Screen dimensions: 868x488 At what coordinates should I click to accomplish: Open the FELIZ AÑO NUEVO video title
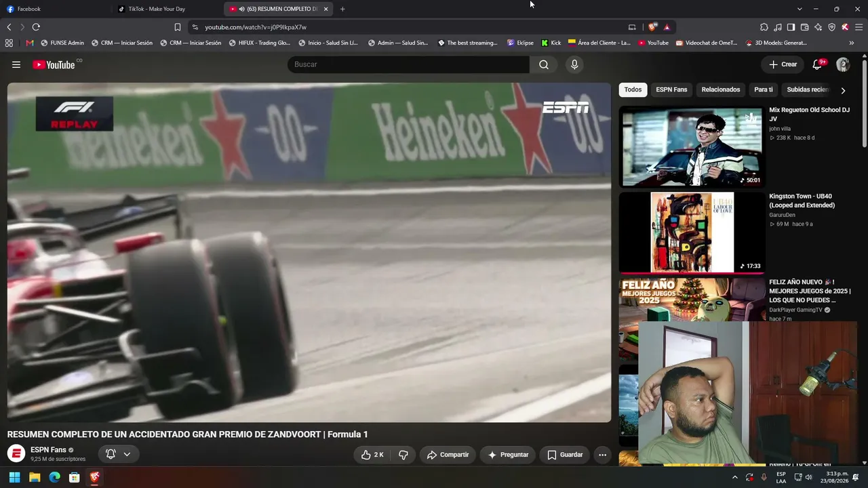coord(810,291)
